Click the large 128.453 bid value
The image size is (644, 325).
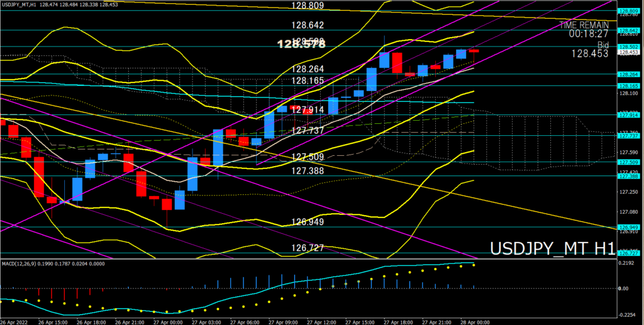(x=589, y=54)
